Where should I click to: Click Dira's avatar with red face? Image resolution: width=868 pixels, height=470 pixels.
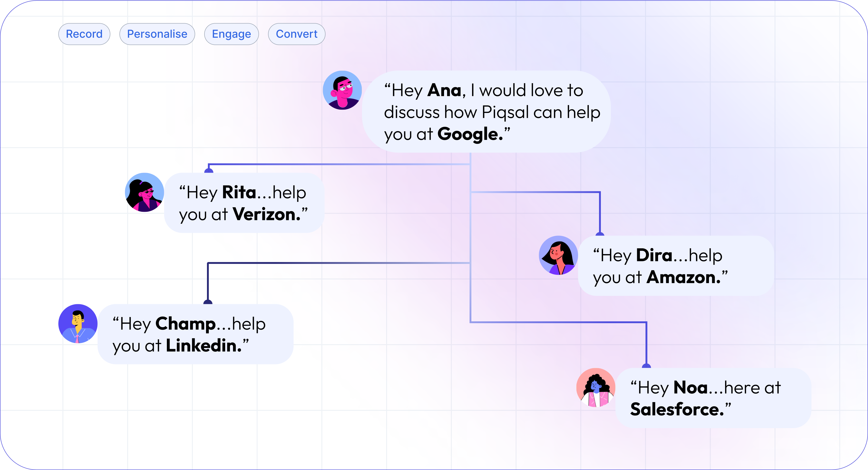tap(558, 255)
